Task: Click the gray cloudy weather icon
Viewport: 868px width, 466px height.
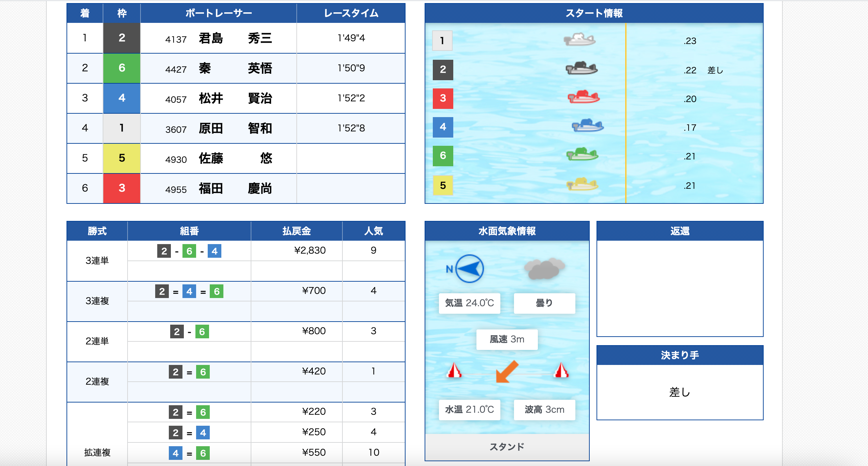Action: pyautogui.click(x=544, y=269)
